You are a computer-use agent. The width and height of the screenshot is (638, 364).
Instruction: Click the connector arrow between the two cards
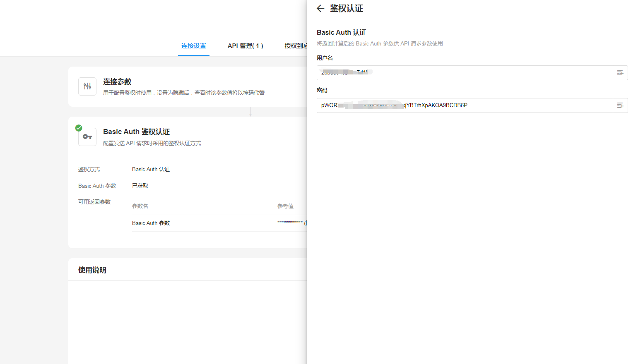pyautogui.click(x=250, y=112)
